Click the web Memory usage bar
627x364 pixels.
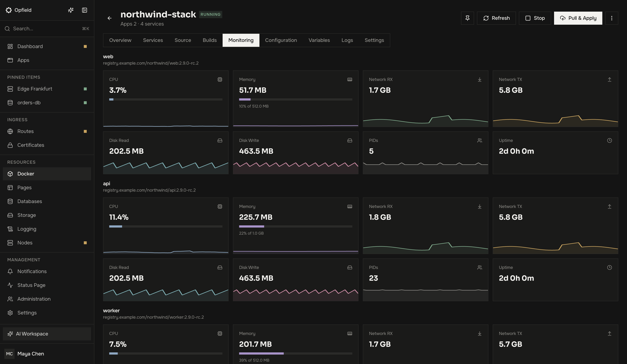click(296, 99)
